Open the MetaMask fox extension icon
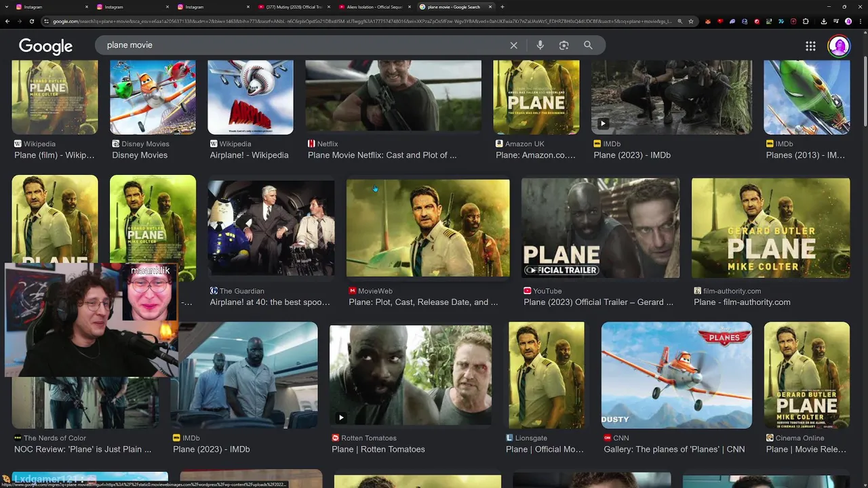The height and width of the screenshot is (488, 868). 708,21
